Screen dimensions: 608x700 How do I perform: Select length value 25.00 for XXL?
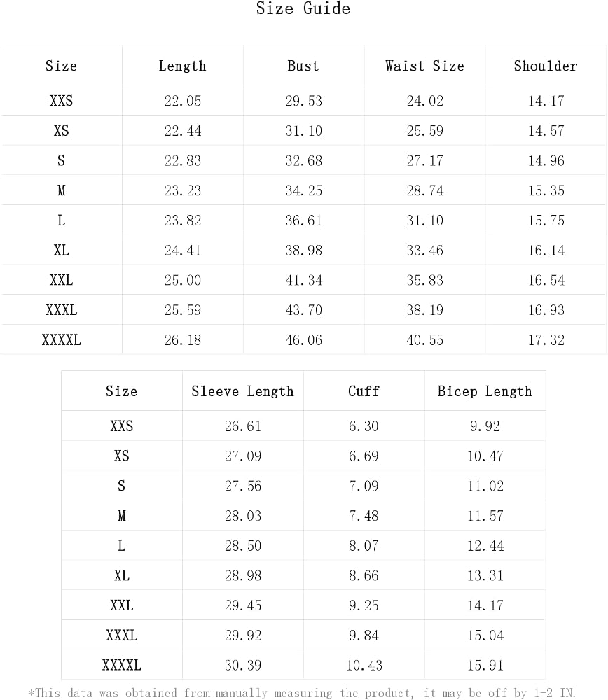pos(183,281)
